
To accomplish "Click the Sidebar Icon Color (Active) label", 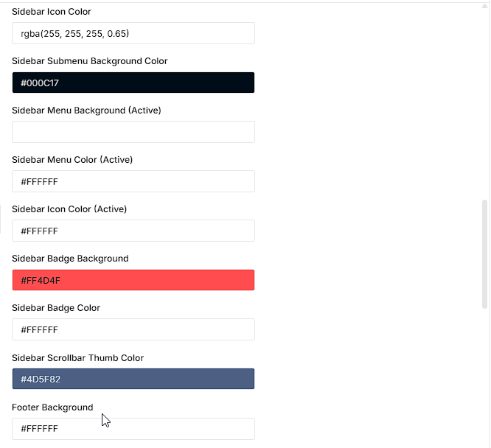I will [x=69, y=209].
